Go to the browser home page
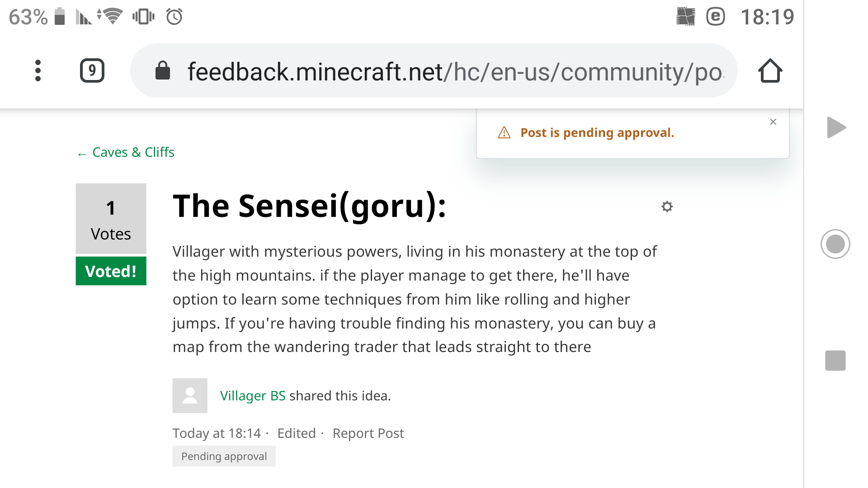This screenshot has height=488, width=868. pos(770,71)
